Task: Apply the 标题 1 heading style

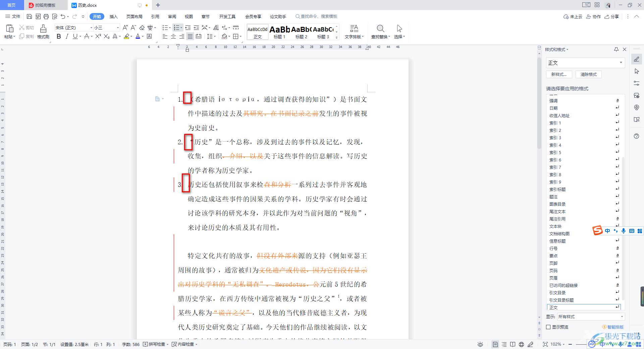Action: (279, 32)
